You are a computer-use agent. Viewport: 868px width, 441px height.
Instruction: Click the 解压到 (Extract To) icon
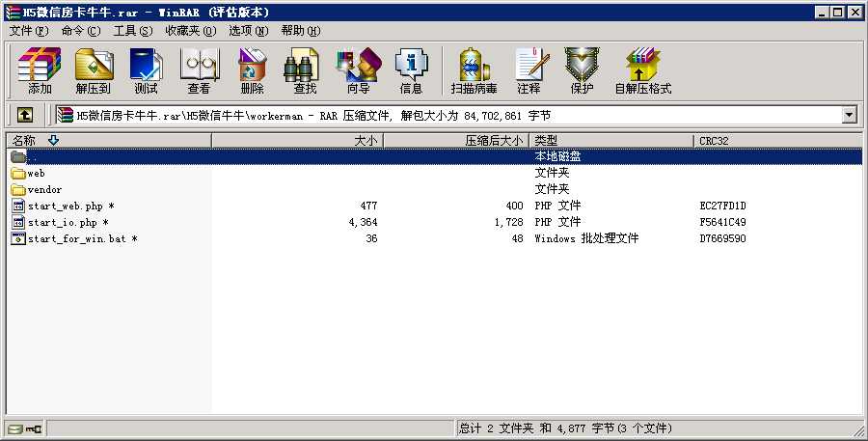click(x=94, y=70)
